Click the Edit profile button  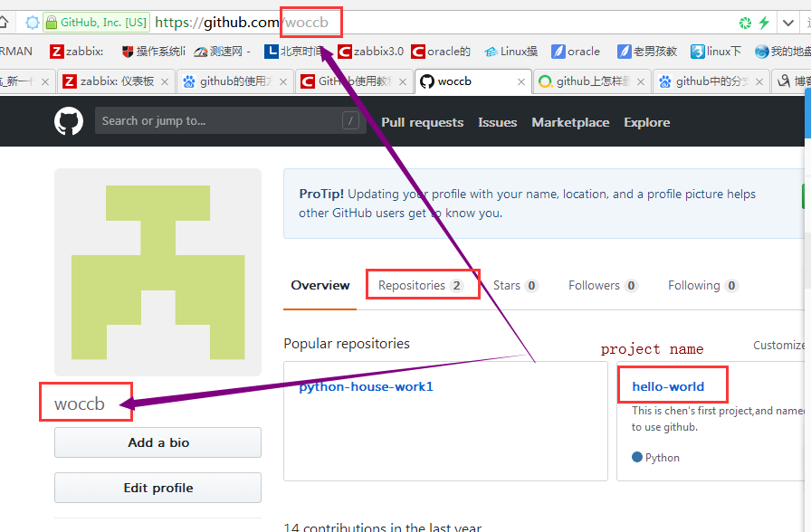(x=157, y=488)
